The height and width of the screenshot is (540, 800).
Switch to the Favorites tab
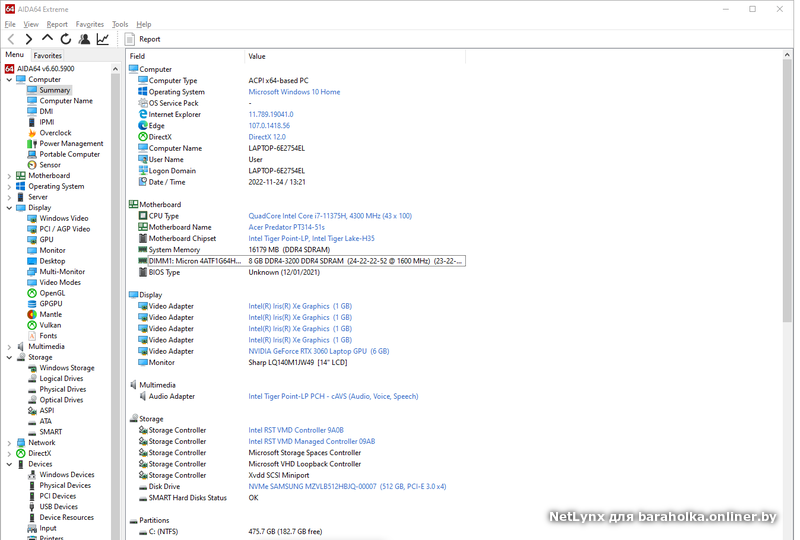[47, 55]
